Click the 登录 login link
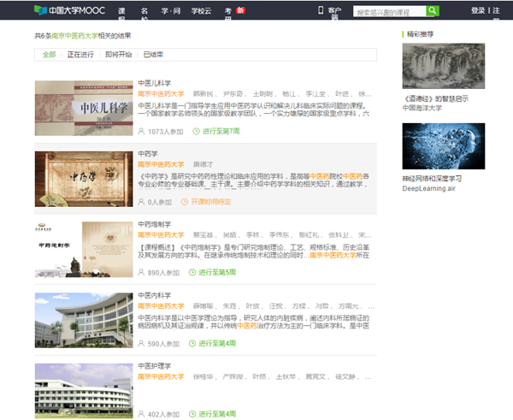Screen dimensions: 513x420 pyautogui.click(x=477, y=11)
